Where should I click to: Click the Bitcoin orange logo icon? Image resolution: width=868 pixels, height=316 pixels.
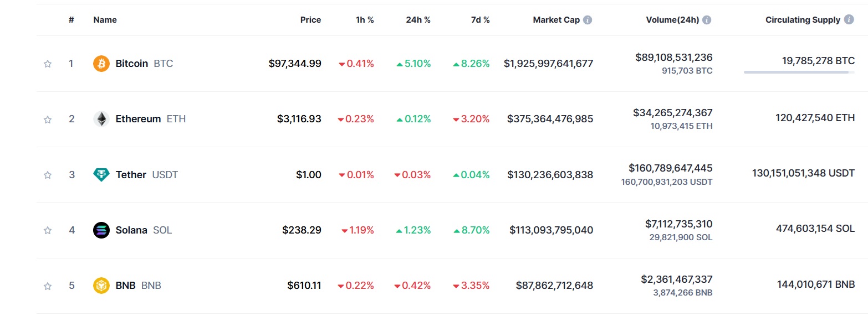[x=101, y=64]
